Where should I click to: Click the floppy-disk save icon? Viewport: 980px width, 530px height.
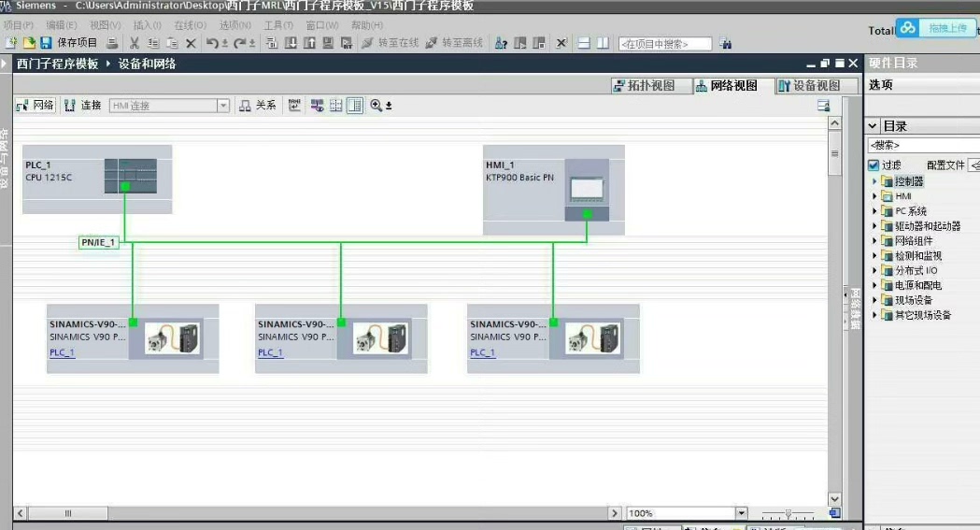tap(46, 43)
